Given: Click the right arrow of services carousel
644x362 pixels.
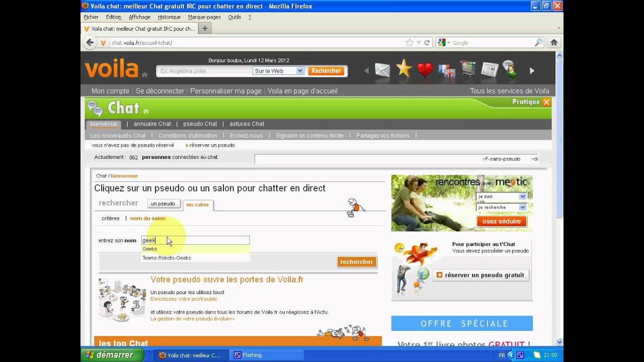Looking at the screenshot, I should pyautogui.click(x=532, y=71).
